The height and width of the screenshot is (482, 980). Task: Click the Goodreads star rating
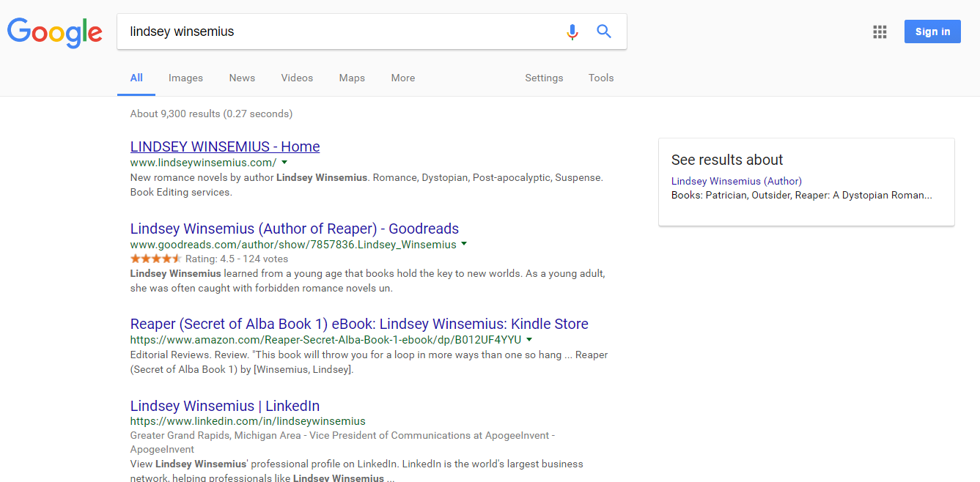tap(156, 259)
